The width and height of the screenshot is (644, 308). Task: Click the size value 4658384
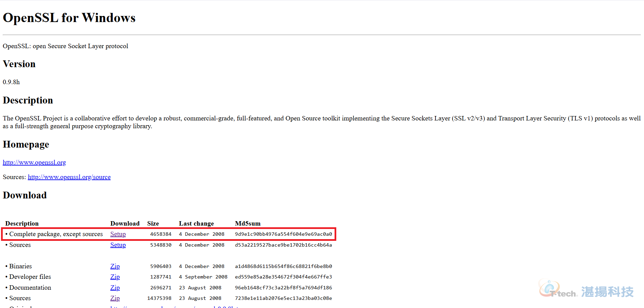click(161, 234)
